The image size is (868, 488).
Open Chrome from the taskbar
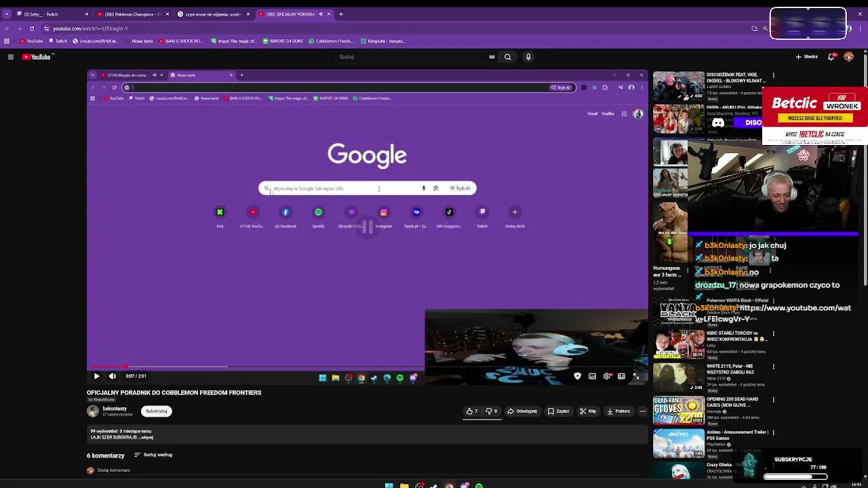[x=449, y=485]
